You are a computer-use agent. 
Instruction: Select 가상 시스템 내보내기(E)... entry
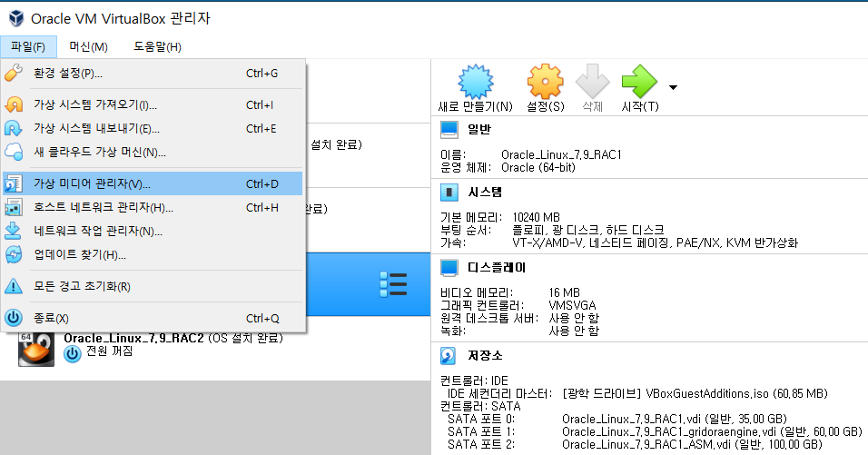click(153, 128)
